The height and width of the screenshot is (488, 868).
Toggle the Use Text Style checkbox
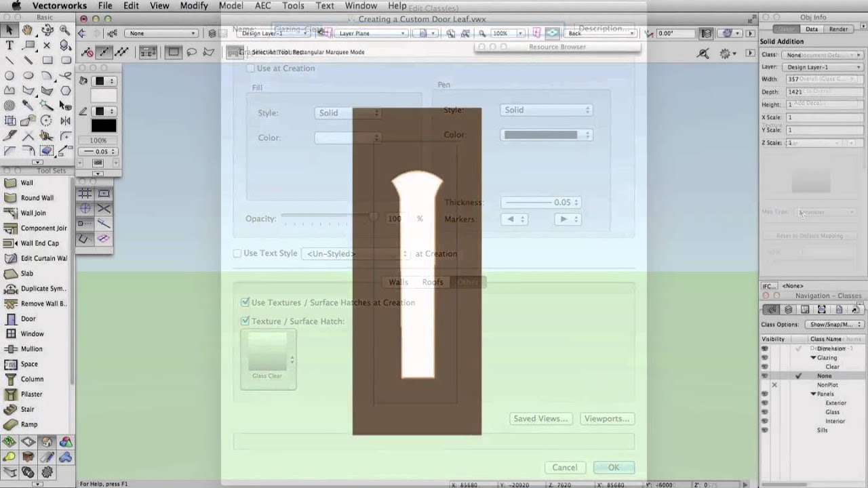pos(237,253)
